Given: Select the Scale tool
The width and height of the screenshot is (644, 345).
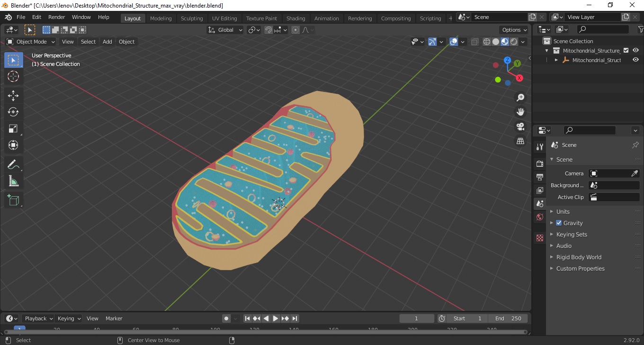Looking at the screenshot, I should [x=13, y=128].
